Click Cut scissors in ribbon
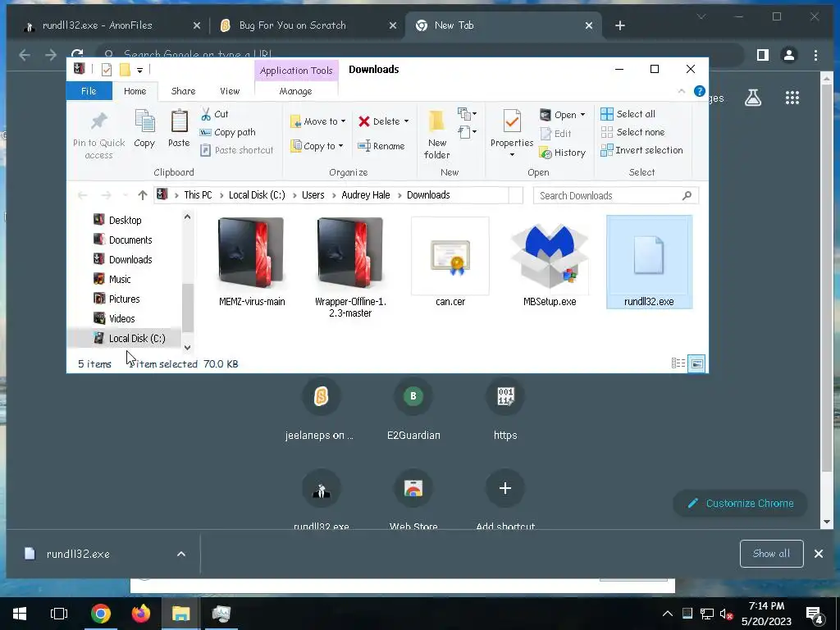840x630 pixels. point(206,113)
